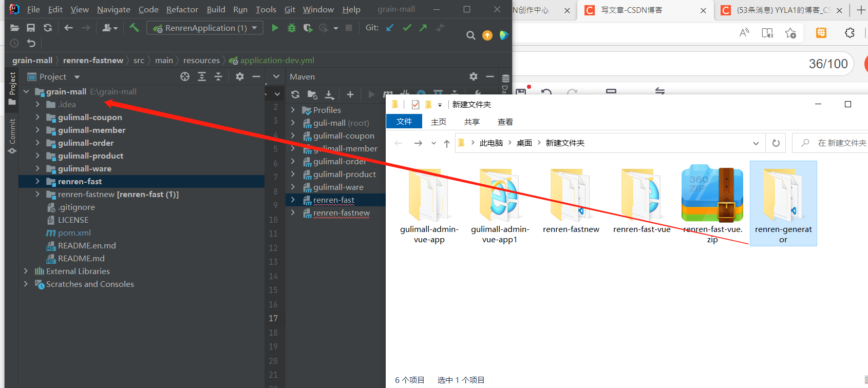Click the Maven generate sources and update folders icon
The height and width of the screenshot is (388, 868).
[x=312, y=94]
